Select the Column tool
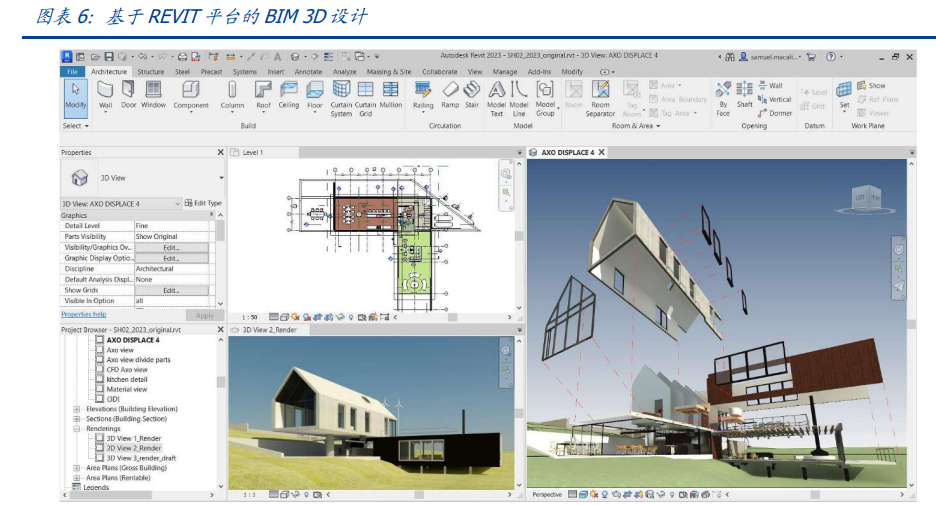The width and height of the screenshot is (936, 505). (232, 96)
